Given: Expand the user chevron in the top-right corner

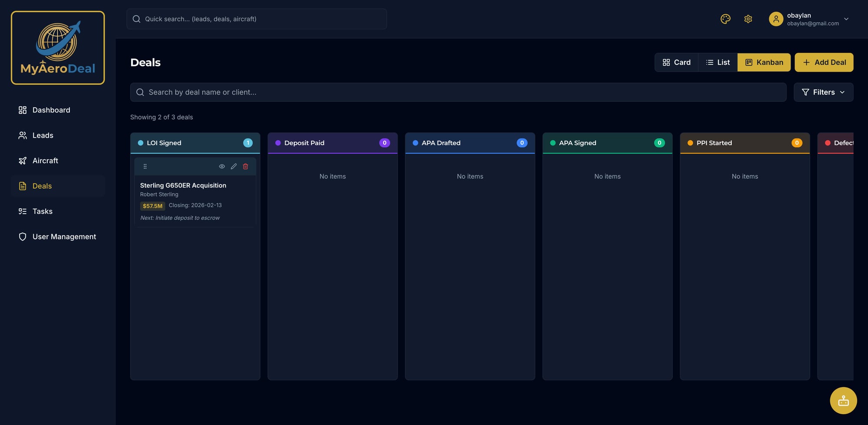Looking at the screenshot, I should coord(846,19).
